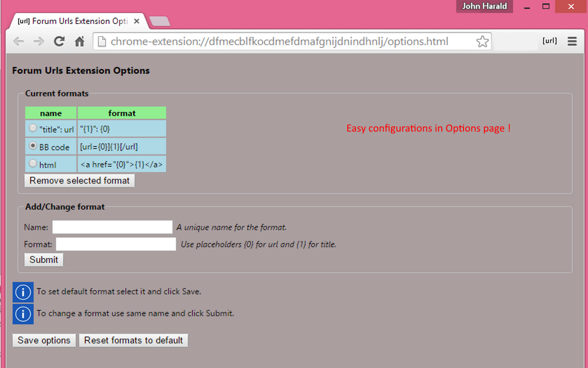Submit the new format
588x368 pixels.
tap(43, 259)
